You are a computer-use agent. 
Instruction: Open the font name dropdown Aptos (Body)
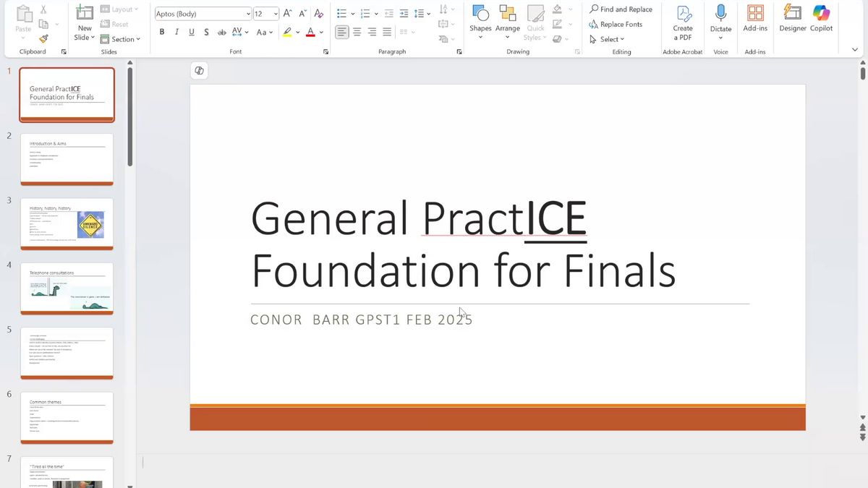248,14
